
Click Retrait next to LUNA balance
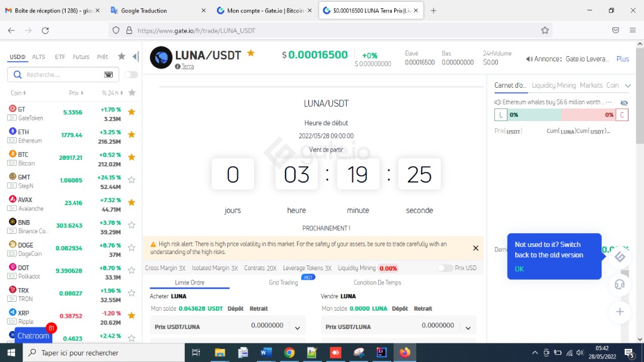coord(423,308)
